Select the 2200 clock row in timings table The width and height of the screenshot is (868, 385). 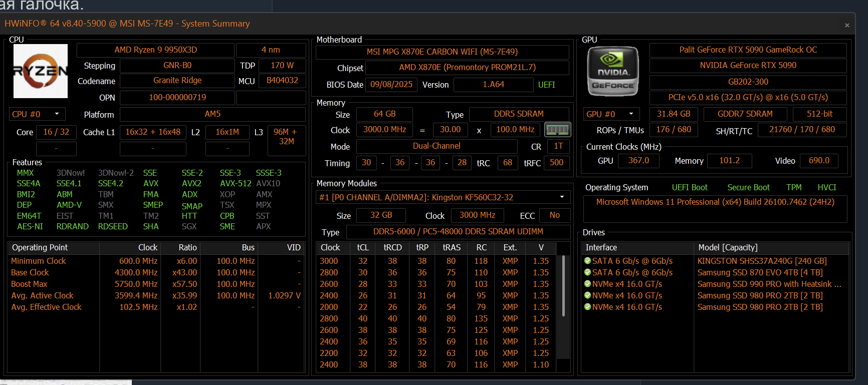(x=437, y=353)
